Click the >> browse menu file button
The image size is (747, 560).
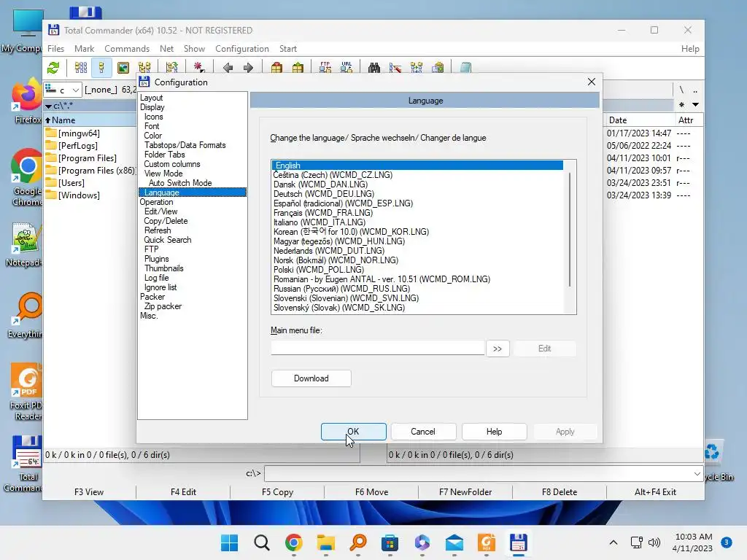click(x=498, y=349)
